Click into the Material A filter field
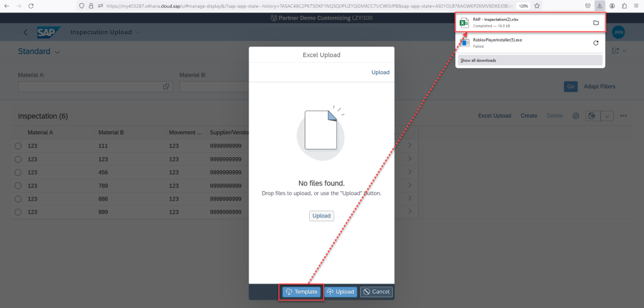This screenshot has height=308, width=644. [x=88, y=87]
